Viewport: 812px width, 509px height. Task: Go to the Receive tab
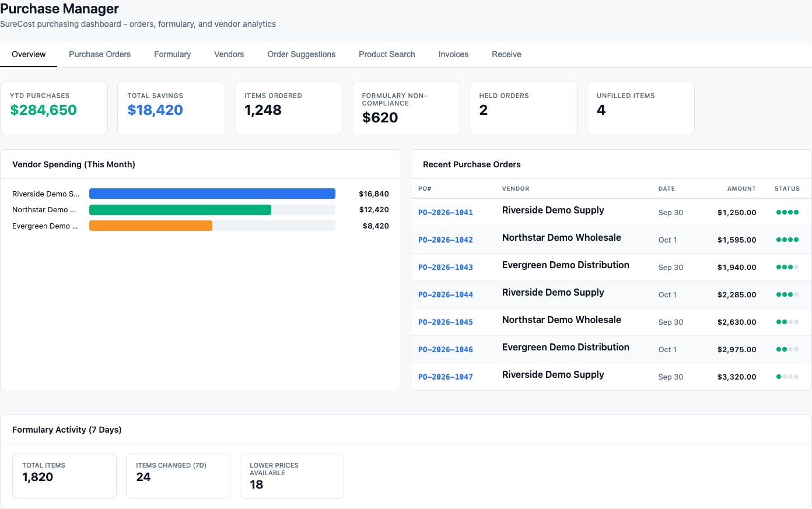506,54
